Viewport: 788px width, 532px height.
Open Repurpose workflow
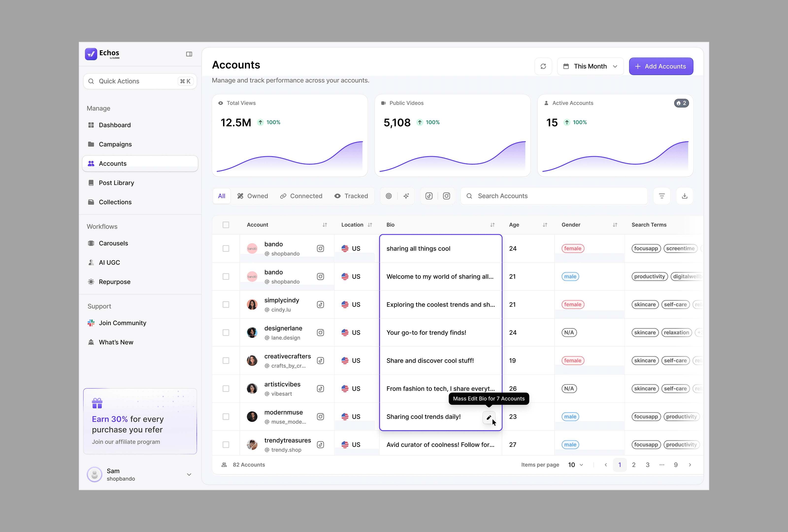point(140,282)
